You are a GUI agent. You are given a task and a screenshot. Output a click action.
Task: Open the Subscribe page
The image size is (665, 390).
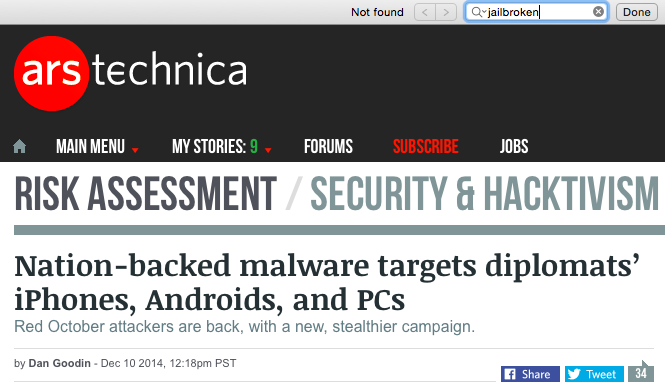pos(425,147)
